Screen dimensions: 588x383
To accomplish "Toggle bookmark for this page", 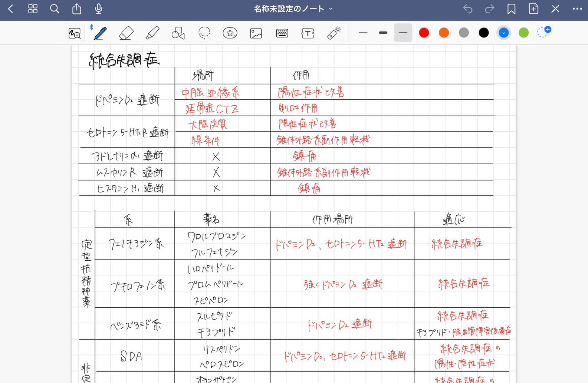I will coord(512,9).
